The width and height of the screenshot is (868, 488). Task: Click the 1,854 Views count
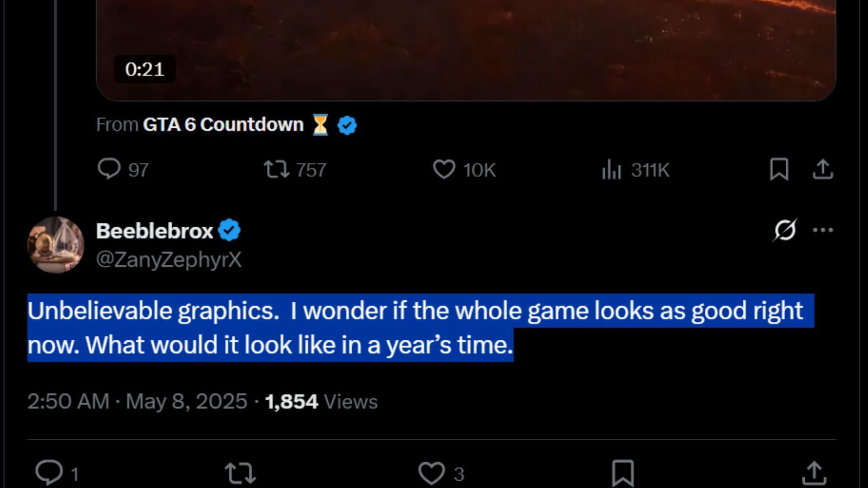point(321,401)
